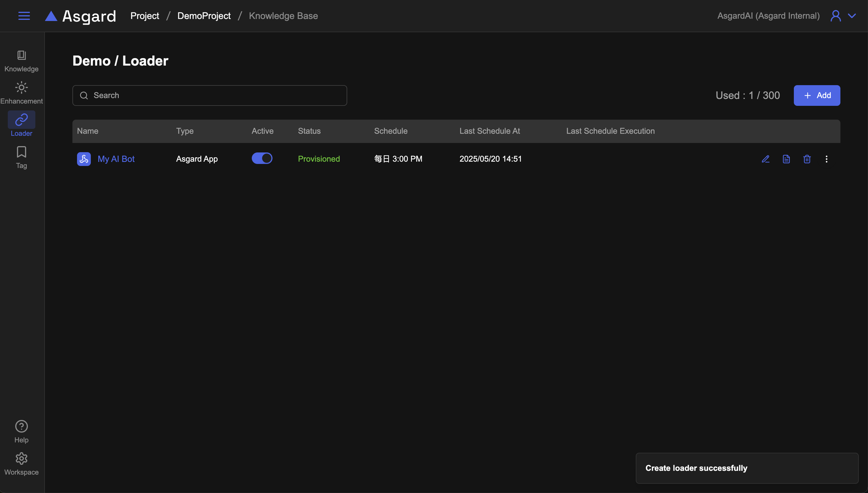Open the hamburger menu icon
The height and width of the screenshot is (493, 868).
24,16
